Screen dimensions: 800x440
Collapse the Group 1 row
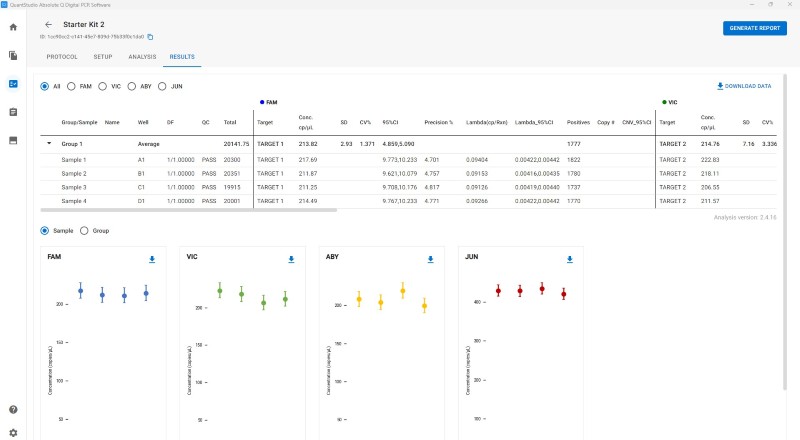pos(49,143)
